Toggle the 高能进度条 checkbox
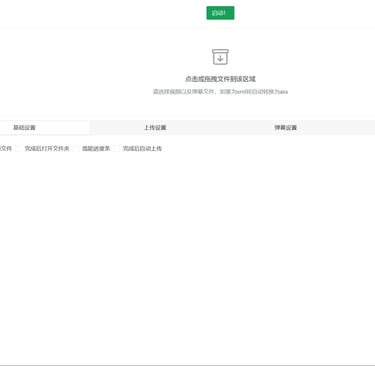Viewport: 375px width, 366px height. click(76, 149)
